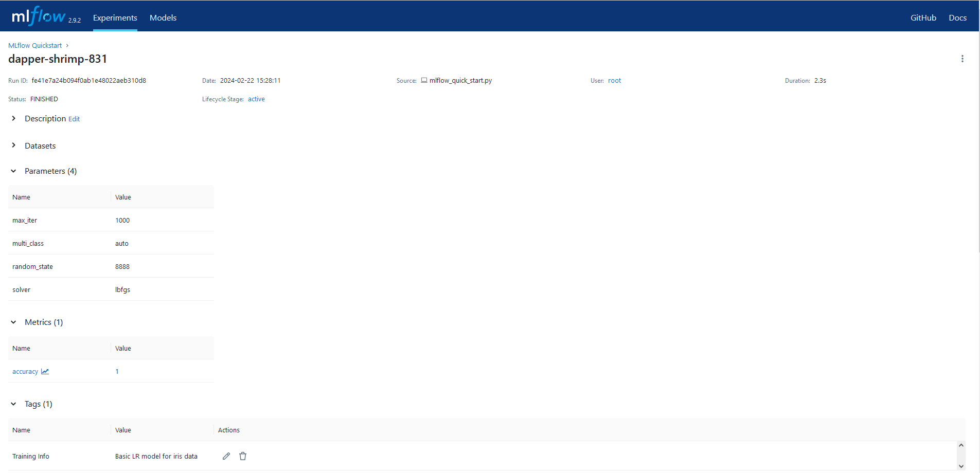The width and height of the screenshot is (980, 473).
Task: Collapse the Parameters (4) section
Action: coord(13,171)
